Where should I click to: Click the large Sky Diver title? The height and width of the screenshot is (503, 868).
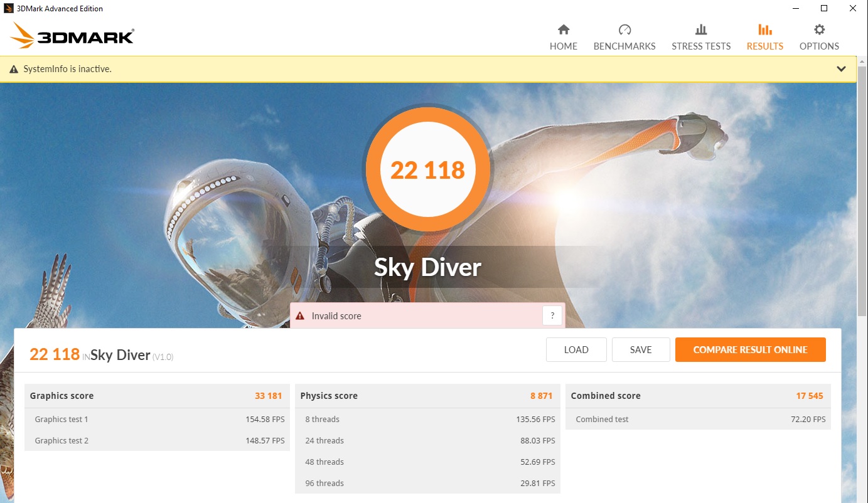(x=427, y=267)
